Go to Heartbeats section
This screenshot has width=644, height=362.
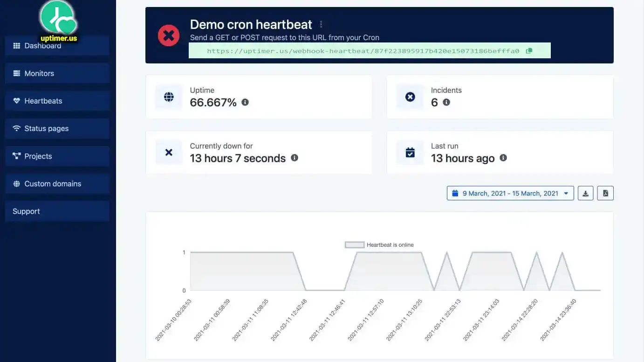point(57,101)
